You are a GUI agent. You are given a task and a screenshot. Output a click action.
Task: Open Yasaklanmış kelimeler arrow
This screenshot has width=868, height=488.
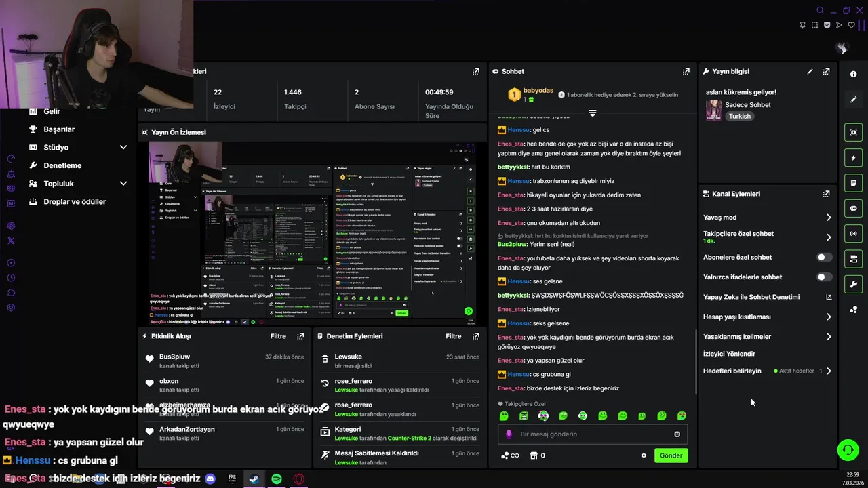coord(829,337)
